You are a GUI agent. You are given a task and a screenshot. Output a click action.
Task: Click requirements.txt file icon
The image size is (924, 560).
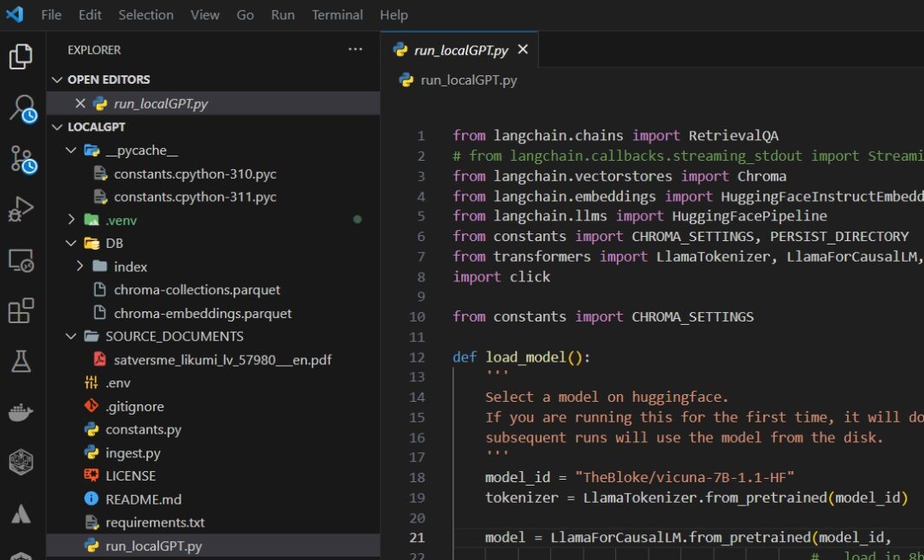pyautogui.click(x=92, y=522)
